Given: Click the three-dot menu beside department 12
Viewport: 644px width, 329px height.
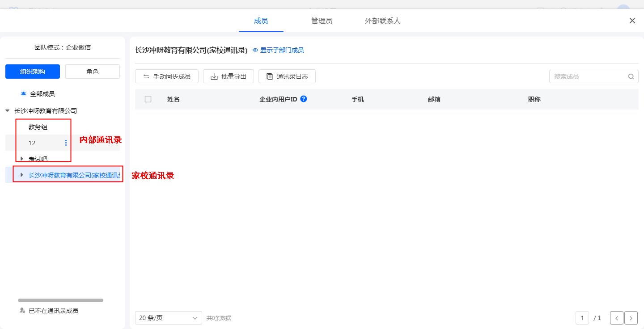Looking at the screenshot, I should click(x=66, y=143).
